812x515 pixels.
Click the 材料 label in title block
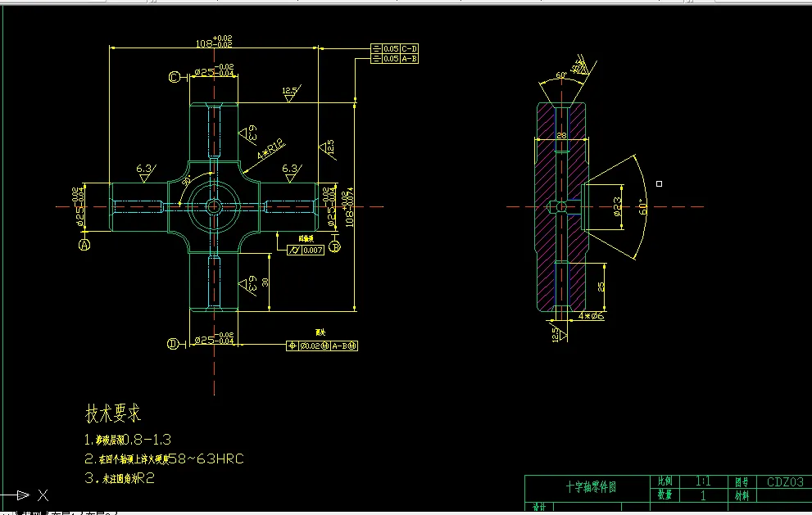tap(742, 496)
